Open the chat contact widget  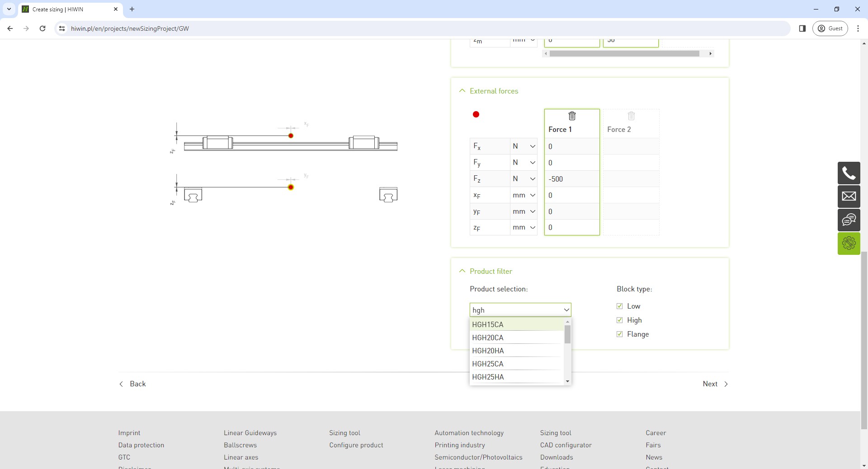849,220
